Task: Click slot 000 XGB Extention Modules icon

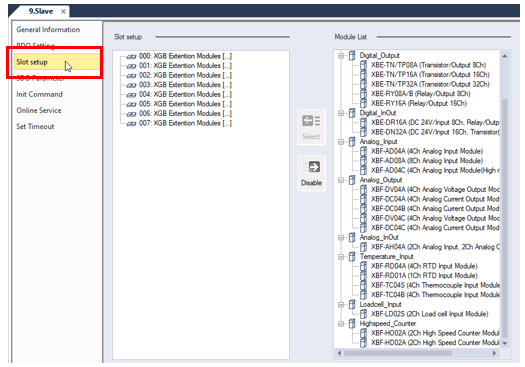Action: (x=131, y=57)
